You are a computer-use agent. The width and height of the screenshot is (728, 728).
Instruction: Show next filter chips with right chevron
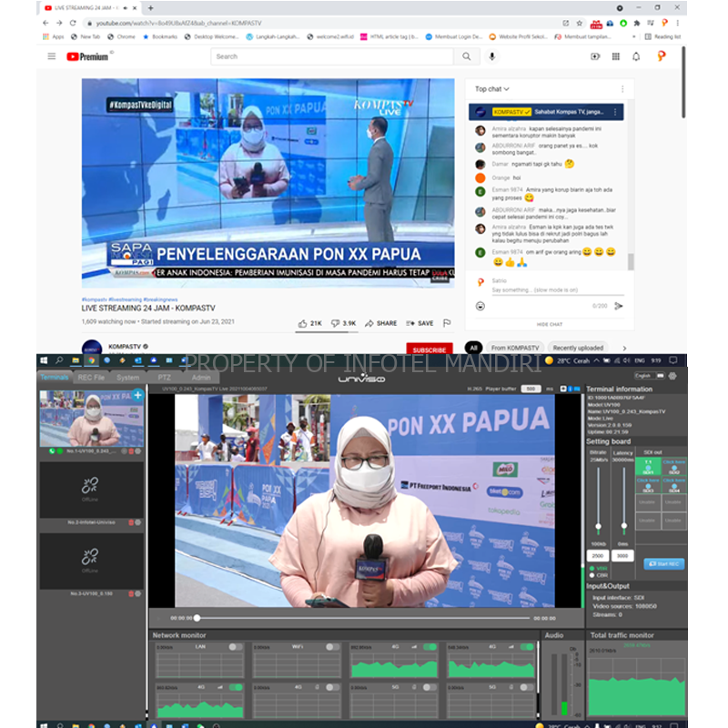(x=624, y=349)
